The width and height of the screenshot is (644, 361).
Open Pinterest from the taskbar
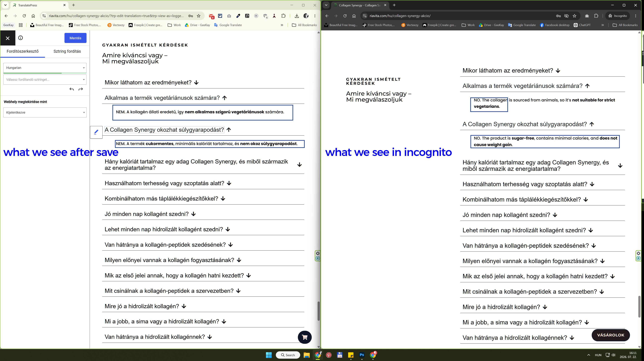tap(328, 355)
